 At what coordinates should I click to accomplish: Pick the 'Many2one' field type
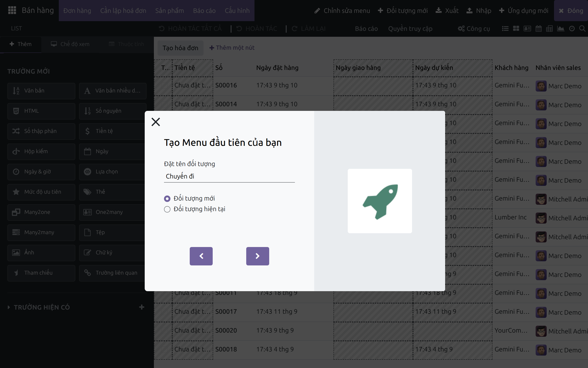(x=41, y=212)
